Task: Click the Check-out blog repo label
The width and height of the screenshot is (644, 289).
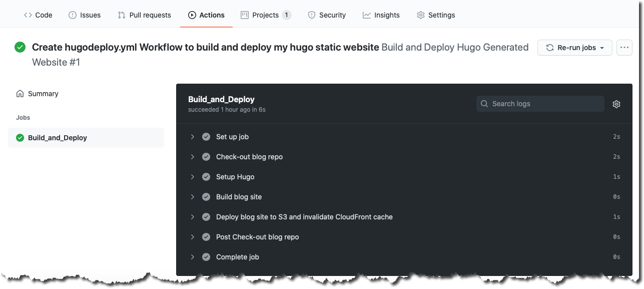Action: pyautogui.click(x=249, y=157)
